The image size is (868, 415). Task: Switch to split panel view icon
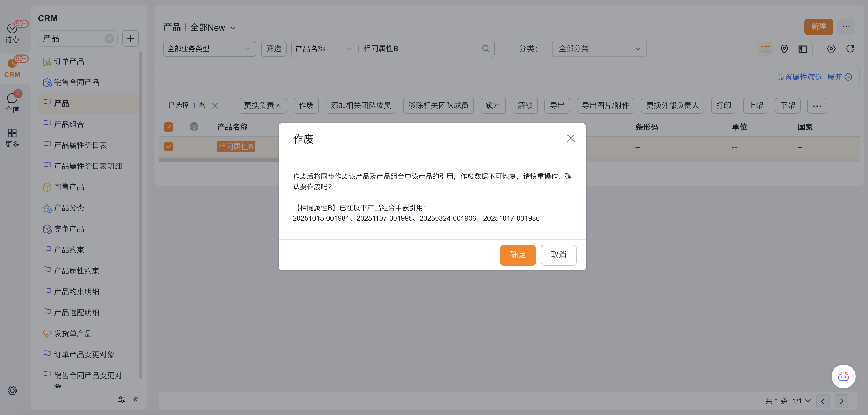click(803, 49)
